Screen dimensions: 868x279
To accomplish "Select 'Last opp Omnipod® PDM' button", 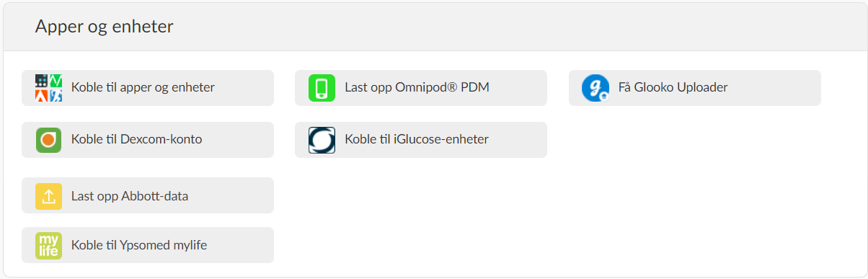I will coord(421,88).
